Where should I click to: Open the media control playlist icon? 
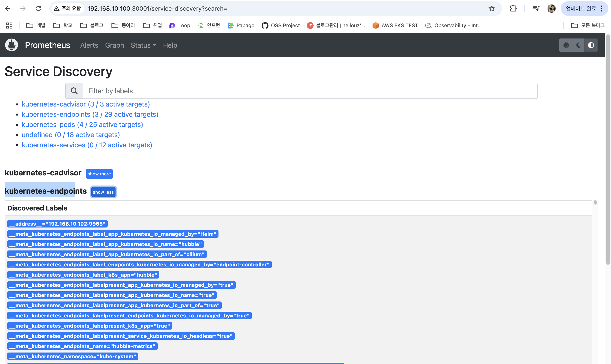536,9
